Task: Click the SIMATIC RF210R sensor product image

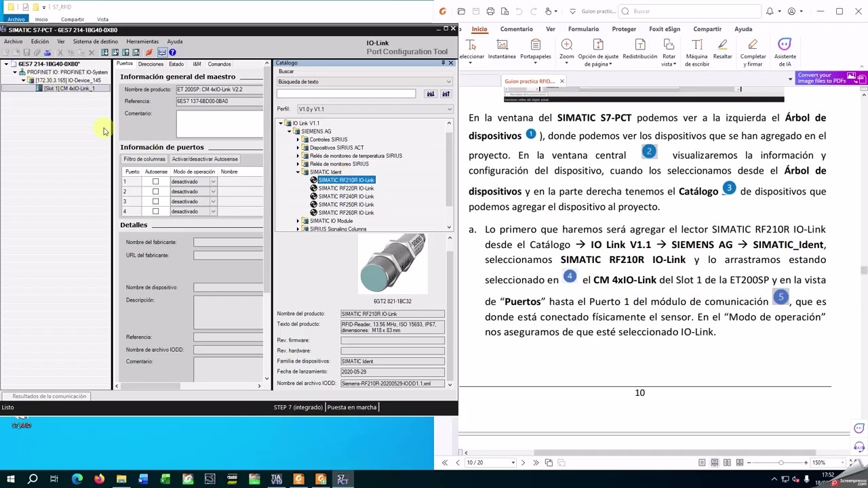Action: tap(392, 264)
